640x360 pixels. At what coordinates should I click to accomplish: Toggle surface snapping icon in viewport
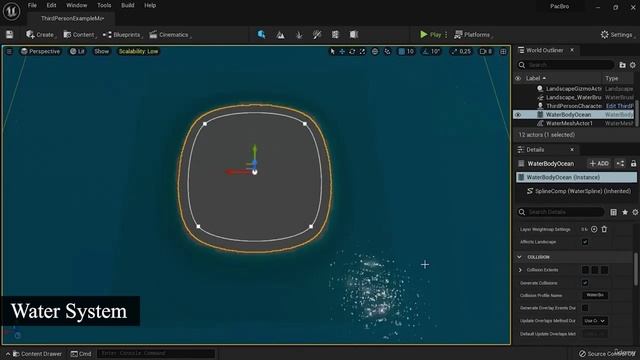click(x=387, y=51)
